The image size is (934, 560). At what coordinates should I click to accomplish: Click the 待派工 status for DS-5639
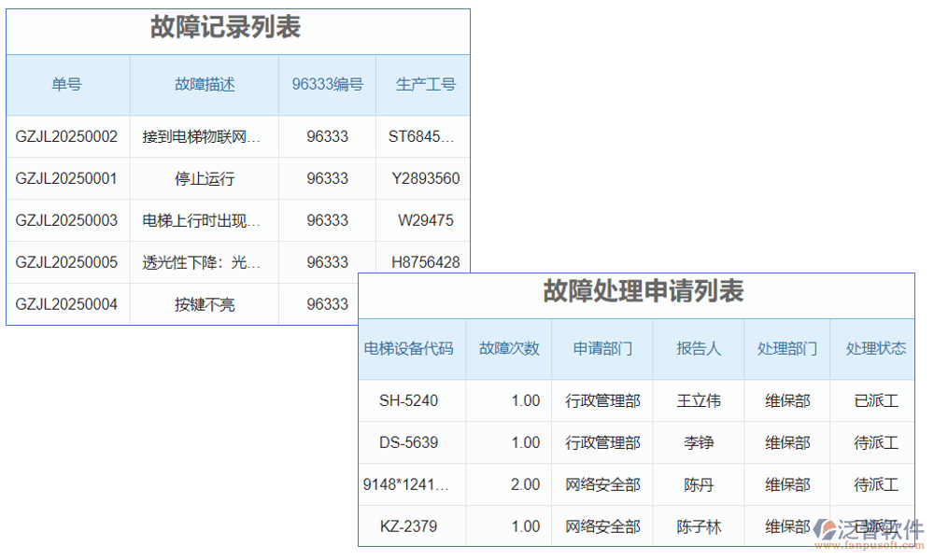tap(875, 442)
